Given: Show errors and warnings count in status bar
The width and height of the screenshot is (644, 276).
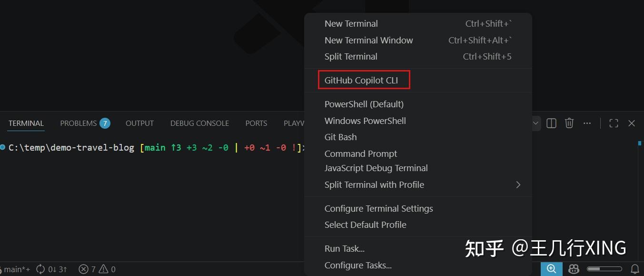Looking at the screenshot, I should click(x=97, y=269).
